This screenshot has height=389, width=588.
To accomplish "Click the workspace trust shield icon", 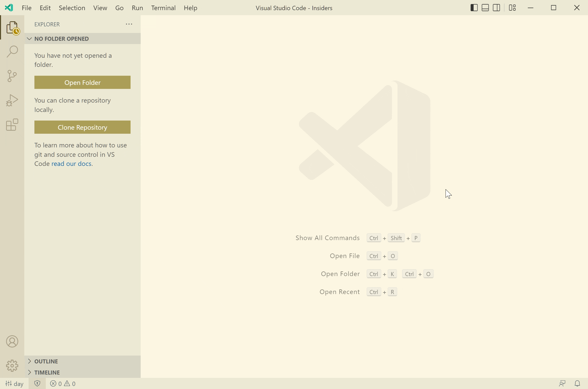I will (x=37, y=383).
